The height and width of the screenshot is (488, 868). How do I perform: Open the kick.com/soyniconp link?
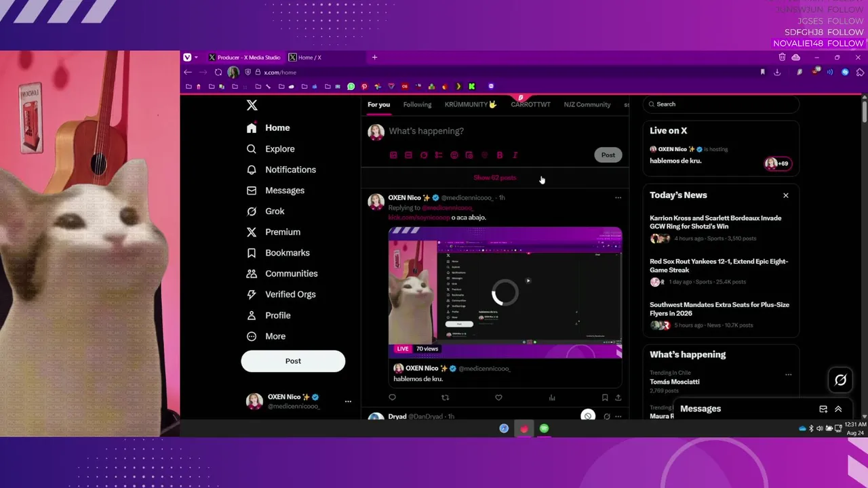click(419, 218)
